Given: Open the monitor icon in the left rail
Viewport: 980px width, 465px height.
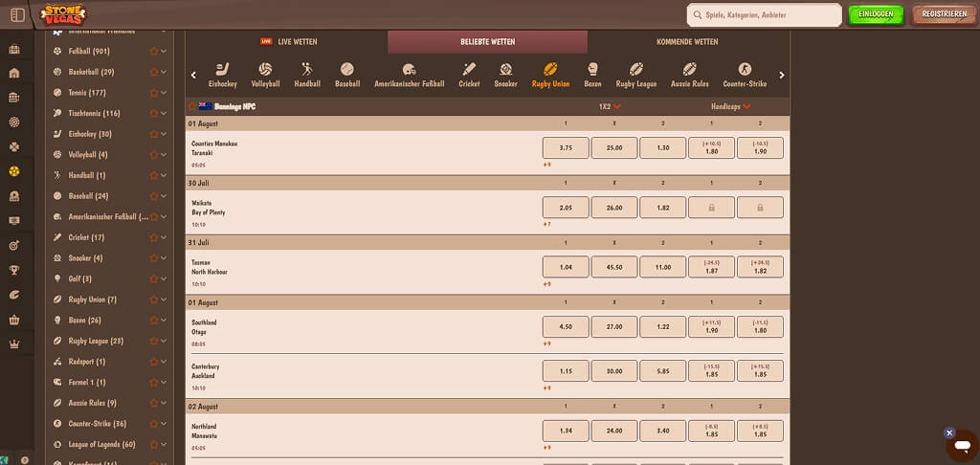Looking at the screenshot, I should [x=13, y=221].
